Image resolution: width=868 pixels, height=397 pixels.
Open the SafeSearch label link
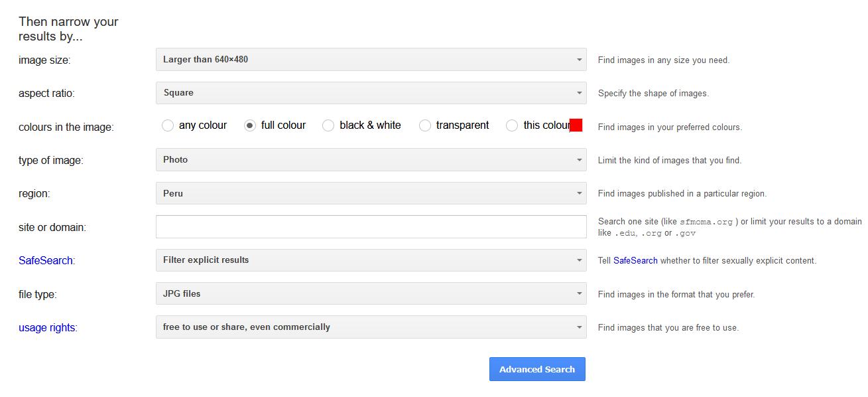(x=46, y=260)
